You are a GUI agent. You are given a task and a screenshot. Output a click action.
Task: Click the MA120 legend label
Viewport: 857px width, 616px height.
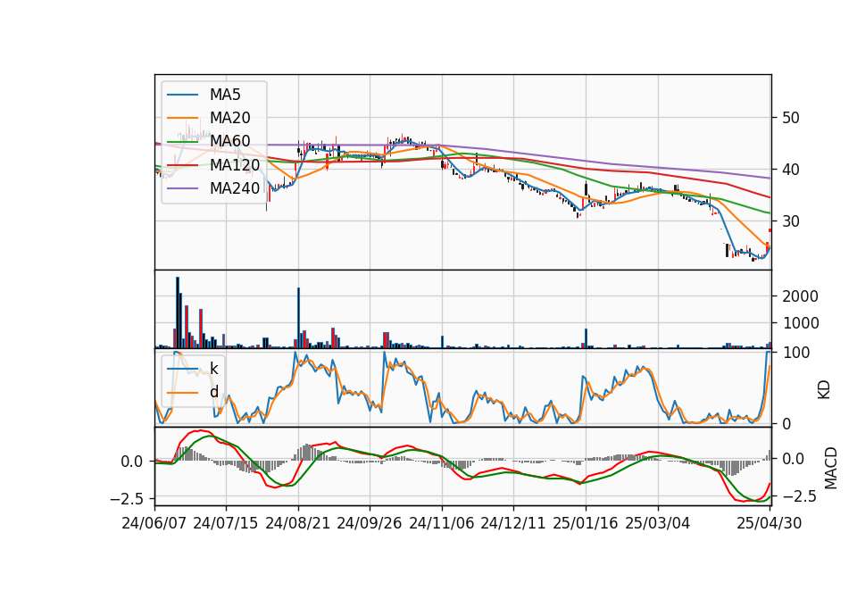coord(235,164)
